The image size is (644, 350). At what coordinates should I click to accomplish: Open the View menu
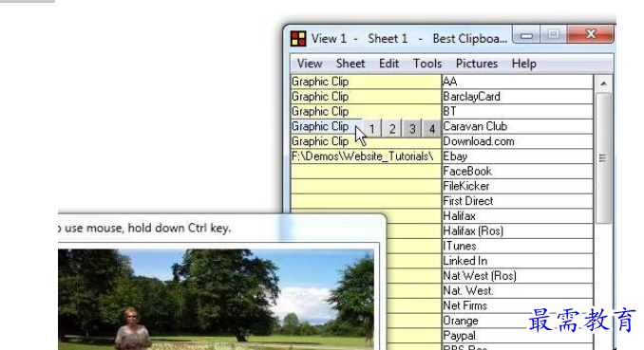click(310, 64)
